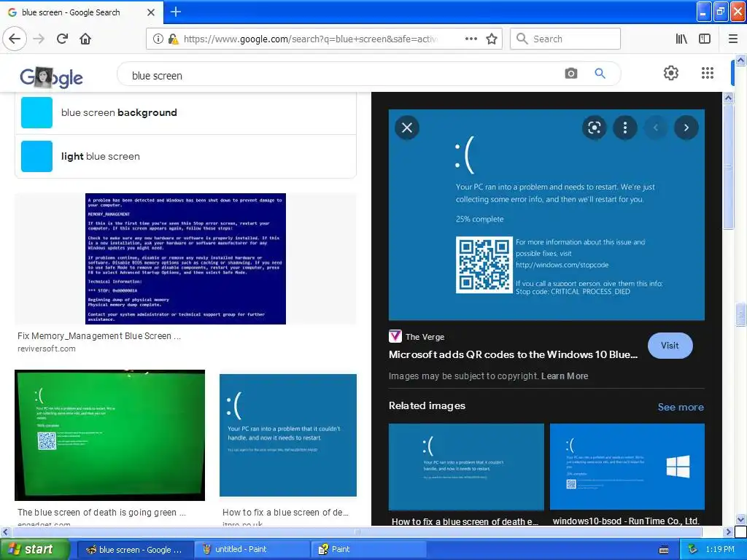Image resolution: width=747 pixels, height=560 pixels.
Task: Close the image preview panel with the X
Action: [x=407, y=128]
